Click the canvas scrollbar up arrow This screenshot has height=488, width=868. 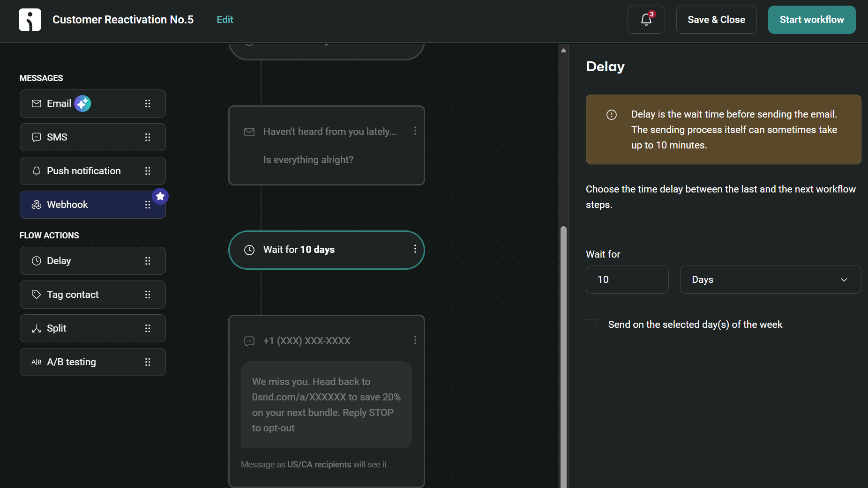563,50
